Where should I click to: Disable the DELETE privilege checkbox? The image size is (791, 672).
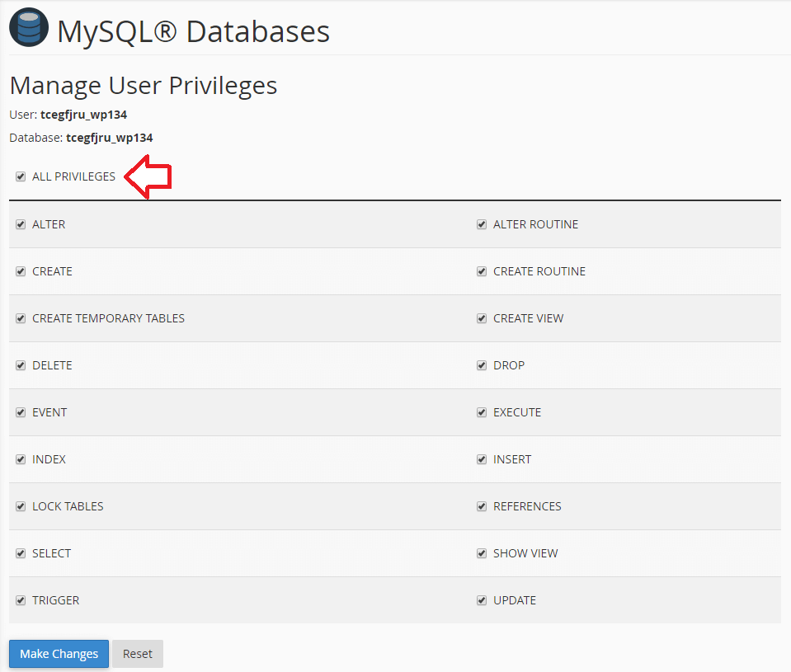21,365
